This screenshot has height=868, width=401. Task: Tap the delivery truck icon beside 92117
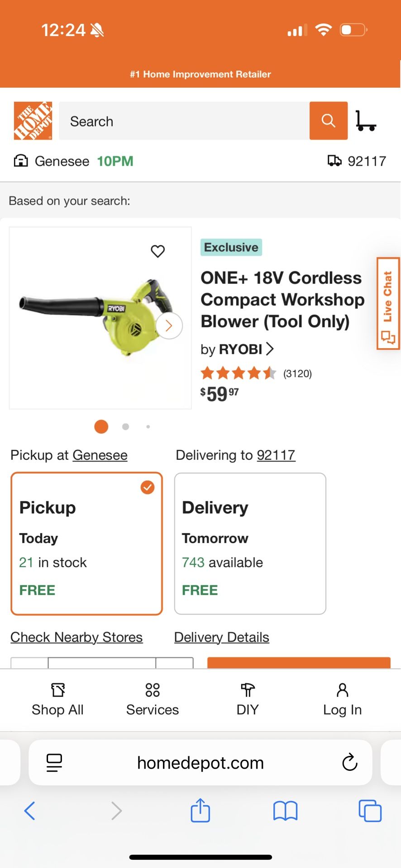click(335, 161)
